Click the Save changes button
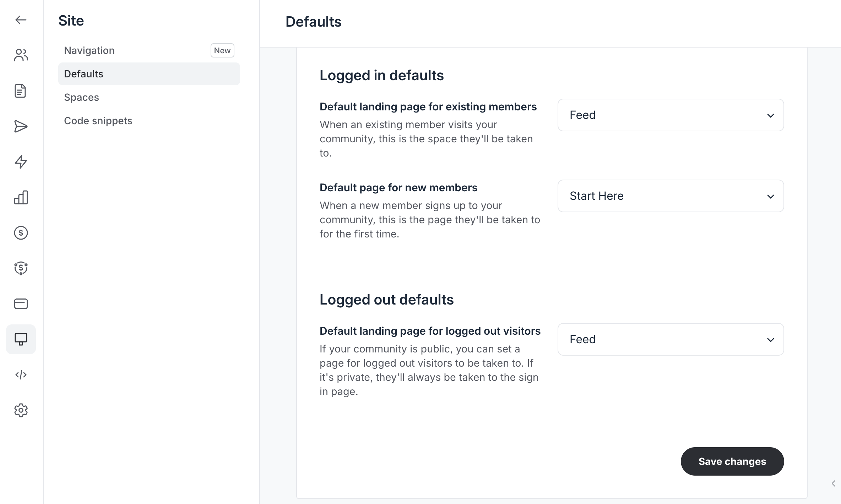The height and width of the screenshot is (504, 841). click(732, 461)
